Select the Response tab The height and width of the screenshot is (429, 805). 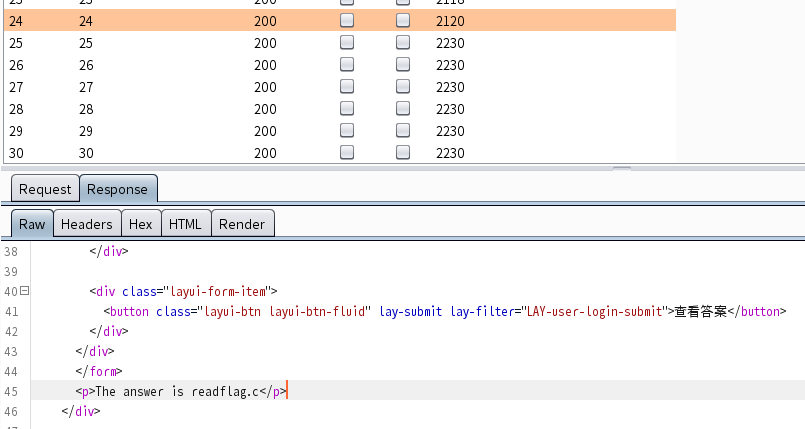(x=117, y=189)
